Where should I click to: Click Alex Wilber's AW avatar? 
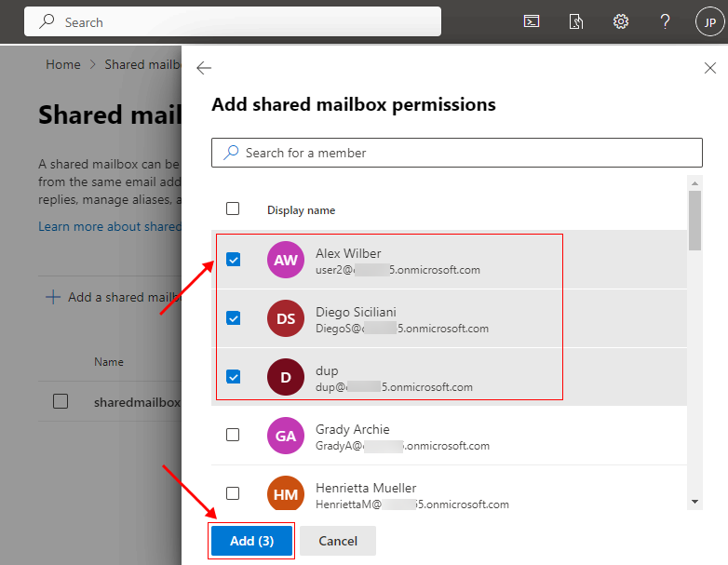click(286, 261)
